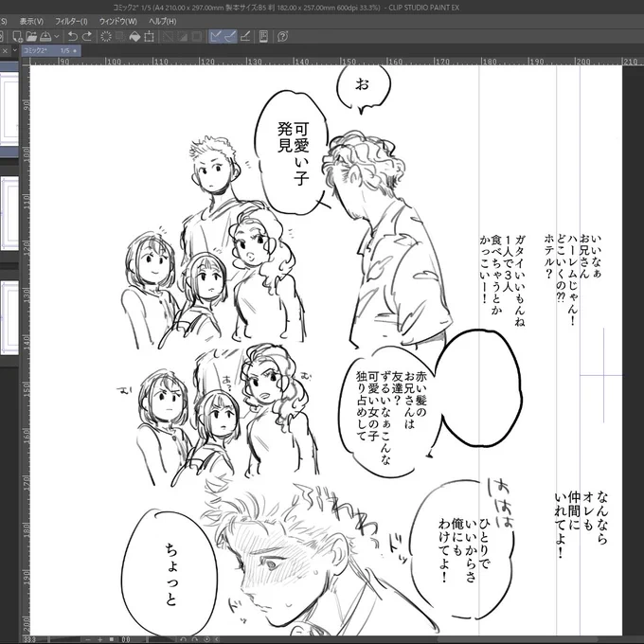644x644 pixels.
Task: Open the フィルター(I) menu
Action: point(71,22)
